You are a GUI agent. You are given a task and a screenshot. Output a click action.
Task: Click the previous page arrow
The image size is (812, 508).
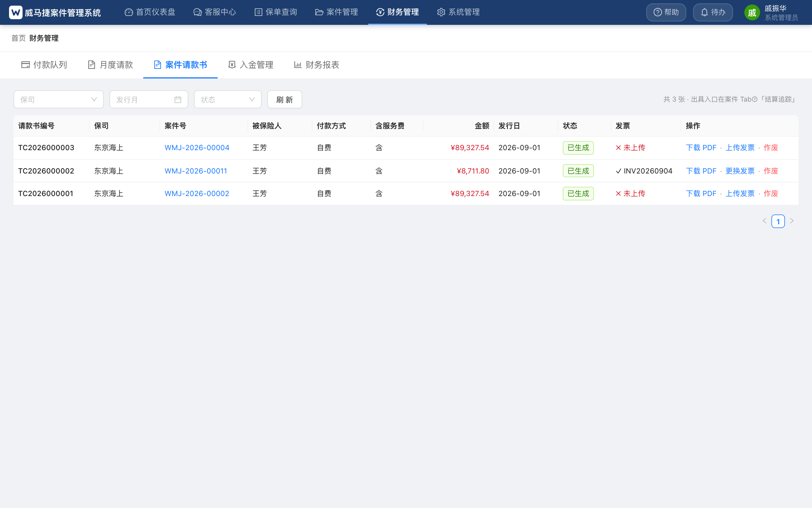[764, 221]
